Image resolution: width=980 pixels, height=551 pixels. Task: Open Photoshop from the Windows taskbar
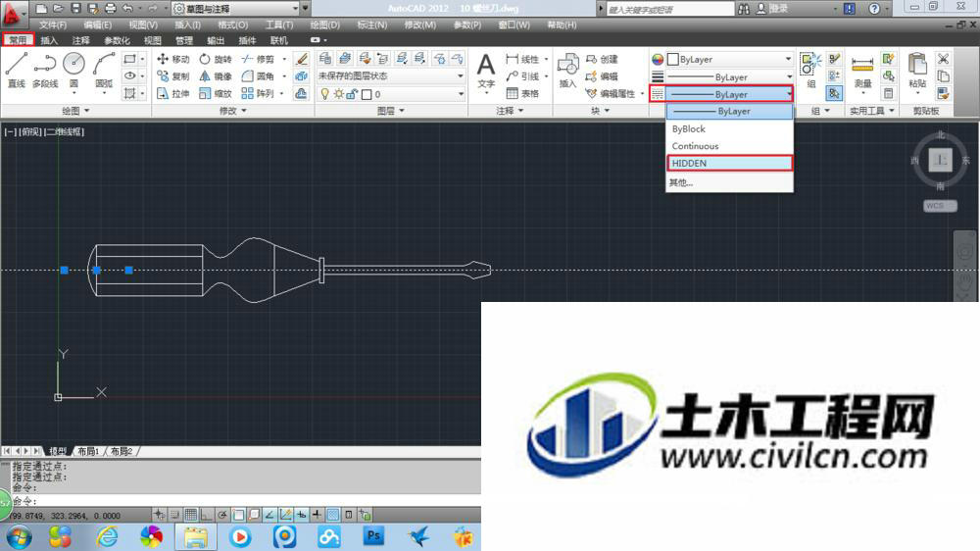(373, 536)
